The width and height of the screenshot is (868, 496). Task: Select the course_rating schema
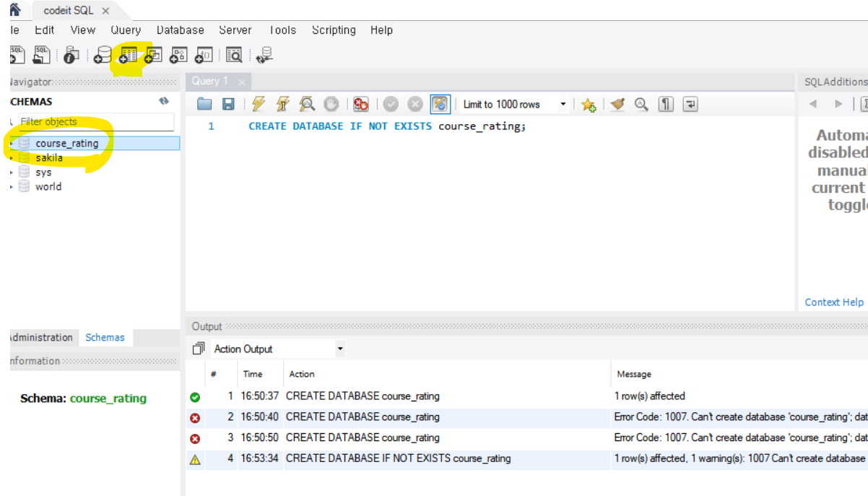pyautogui.click(x=66, y=143)
